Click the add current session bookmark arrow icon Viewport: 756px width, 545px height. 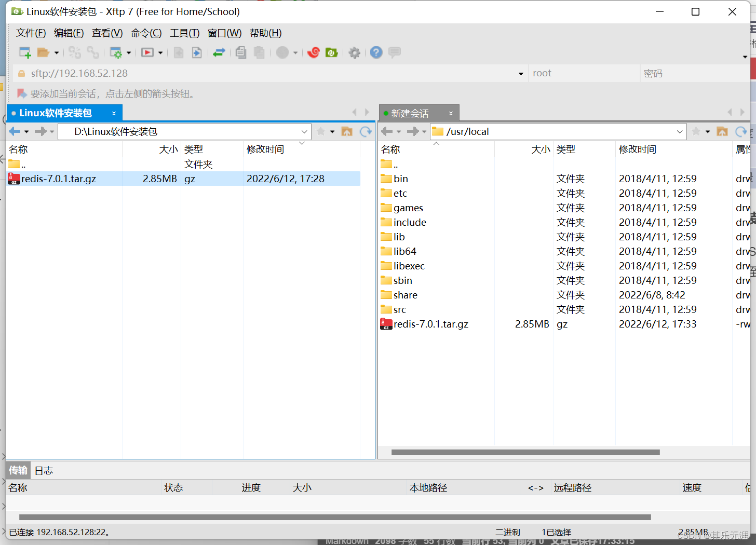22,93
